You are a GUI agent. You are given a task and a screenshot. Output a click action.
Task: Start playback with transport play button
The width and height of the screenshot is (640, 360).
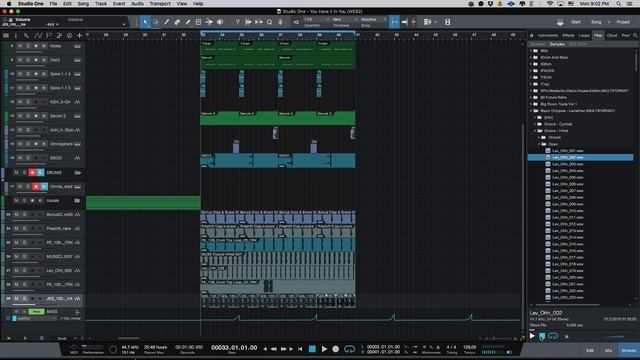coord(324,349)
